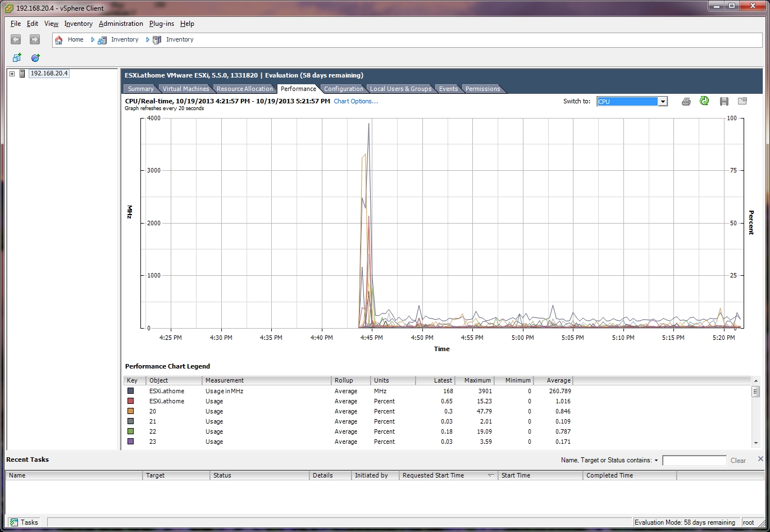The height and width of the screenshot is (532, 770).
Task: Switch to the Events tab
Action: coord(448,89)
